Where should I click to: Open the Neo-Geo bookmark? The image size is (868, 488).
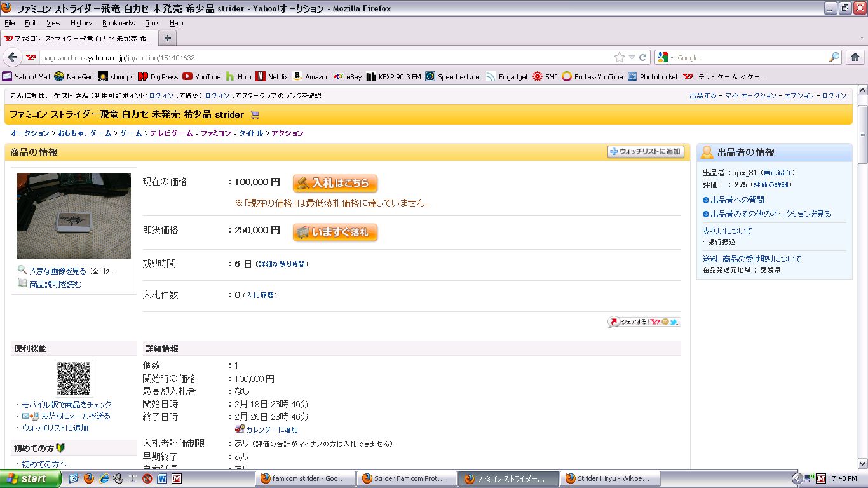[74, 77]
